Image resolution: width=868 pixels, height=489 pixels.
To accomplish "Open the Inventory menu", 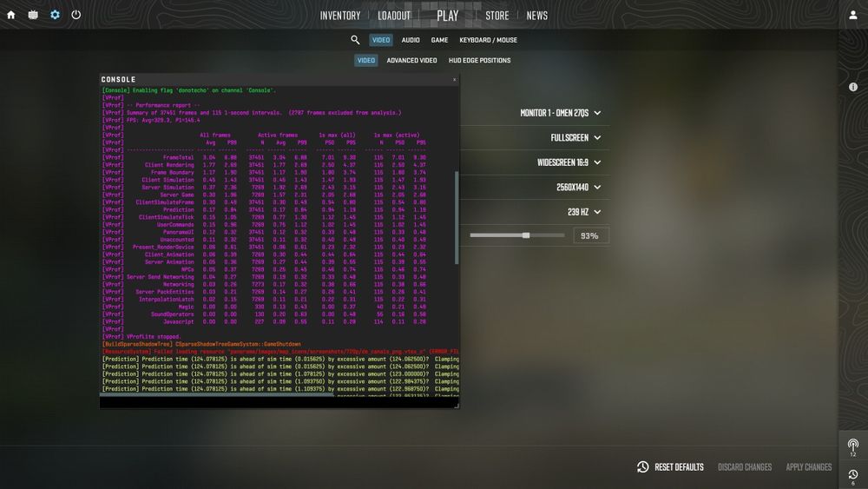I will click(340, 16).
